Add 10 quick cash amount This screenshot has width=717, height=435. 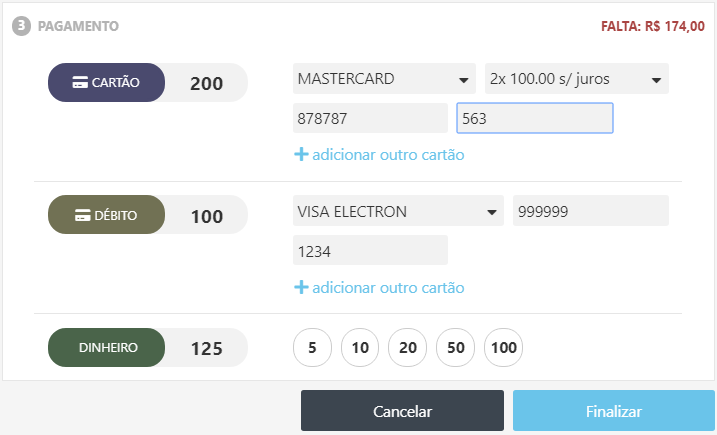360,348
